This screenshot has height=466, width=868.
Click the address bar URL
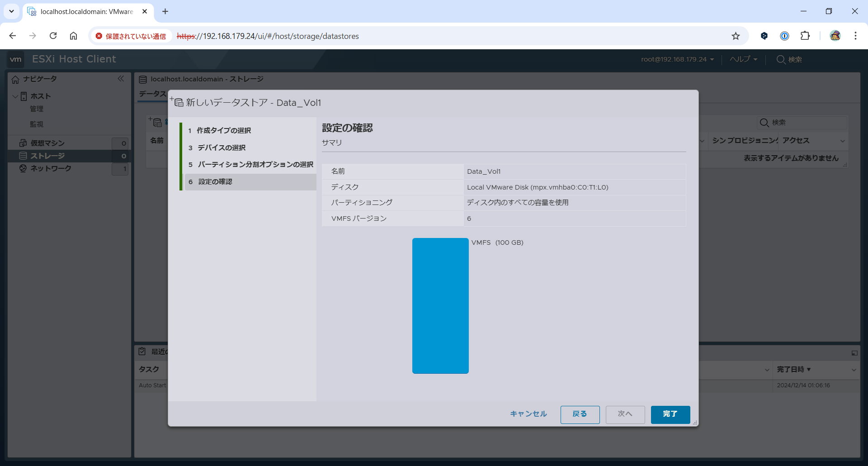(268, 36)
